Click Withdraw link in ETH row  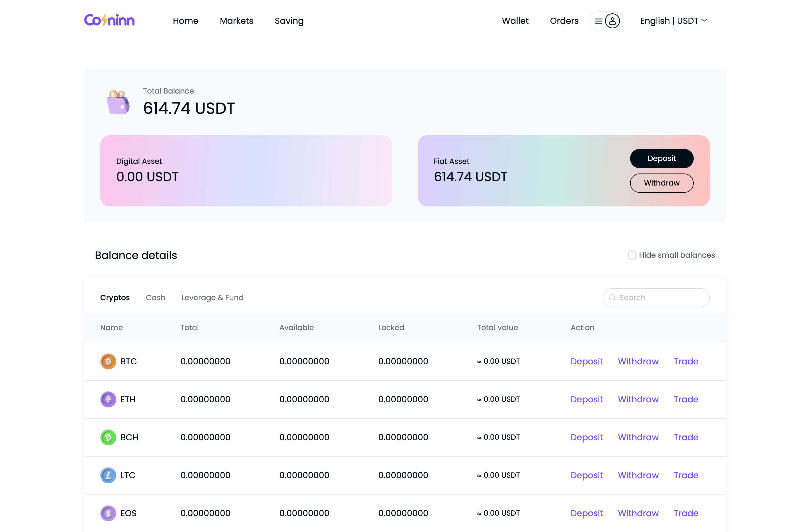[x=638, y=399]
